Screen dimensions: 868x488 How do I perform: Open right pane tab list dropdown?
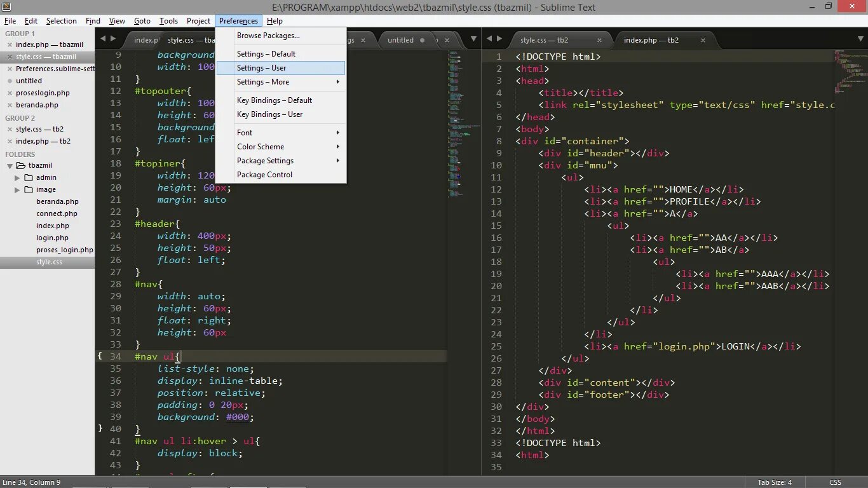[860, 39]
